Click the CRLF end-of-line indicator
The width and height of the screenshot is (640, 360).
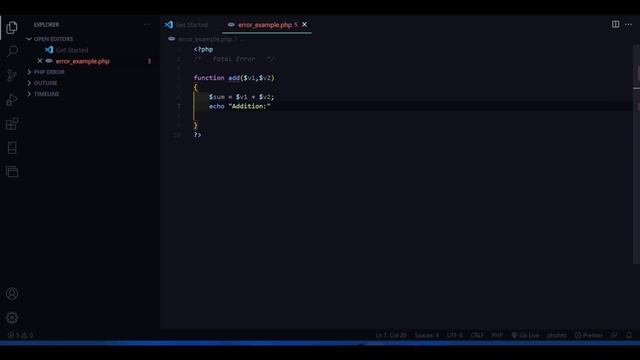click(477, 335)
